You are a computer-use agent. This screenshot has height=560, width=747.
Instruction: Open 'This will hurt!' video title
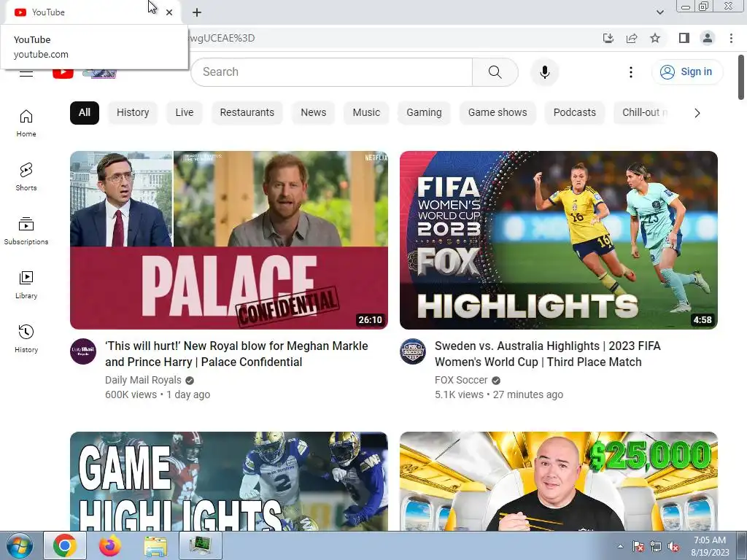click(237, 354)
